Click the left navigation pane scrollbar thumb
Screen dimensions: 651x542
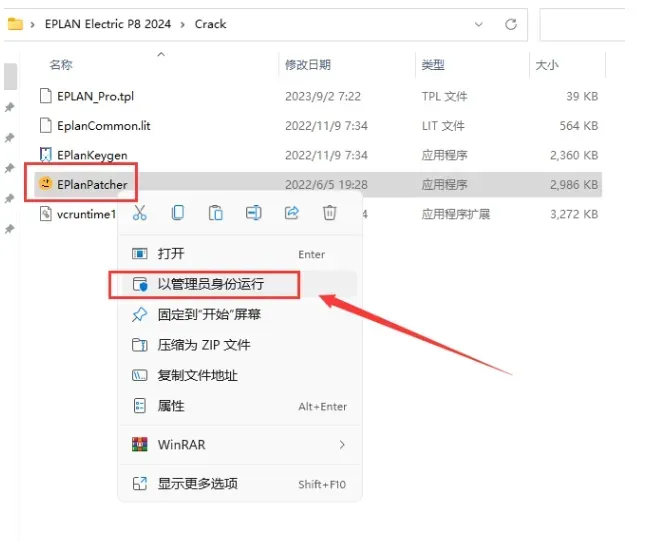(10, 76)
